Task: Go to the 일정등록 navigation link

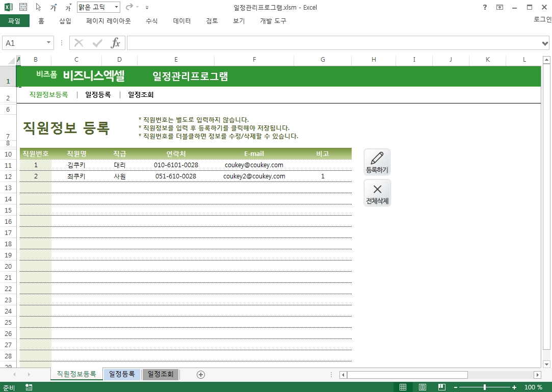Action: tap(98, 95)
